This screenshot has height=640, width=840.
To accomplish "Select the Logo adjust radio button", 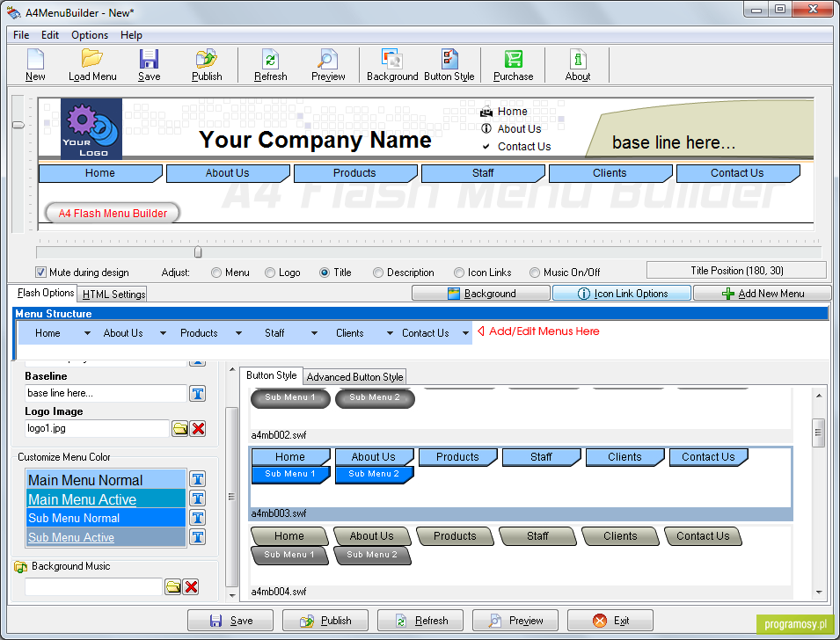I will tap(270, 273).
